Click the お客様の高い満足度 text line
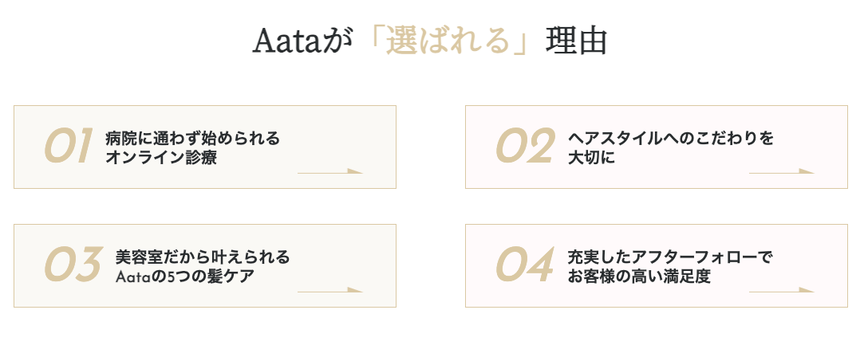 tap(639, 276)
